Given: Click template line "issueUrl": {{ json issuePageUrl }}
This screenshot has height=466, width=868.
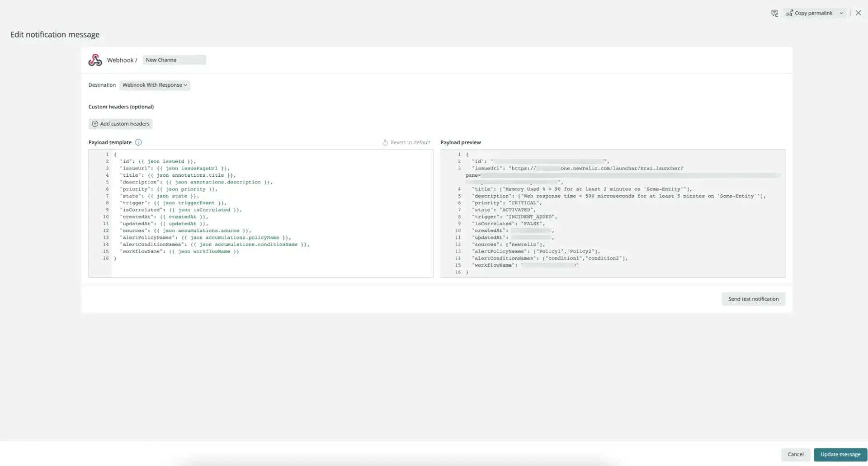Looking at the screenshot, I should pyautogui.click(x=175, y=168).
